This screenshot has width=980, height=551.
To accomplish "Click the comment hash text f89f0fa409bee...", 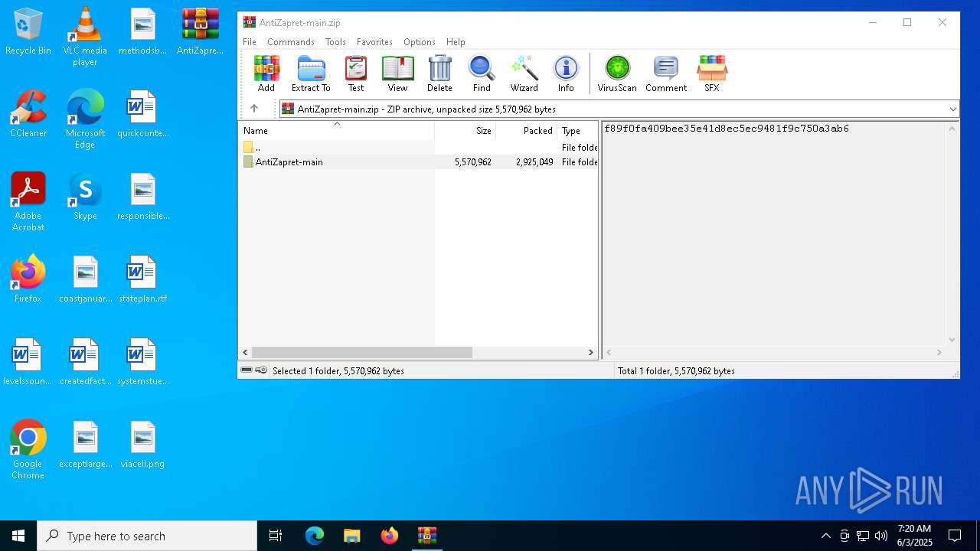I will tap(726, 129).
